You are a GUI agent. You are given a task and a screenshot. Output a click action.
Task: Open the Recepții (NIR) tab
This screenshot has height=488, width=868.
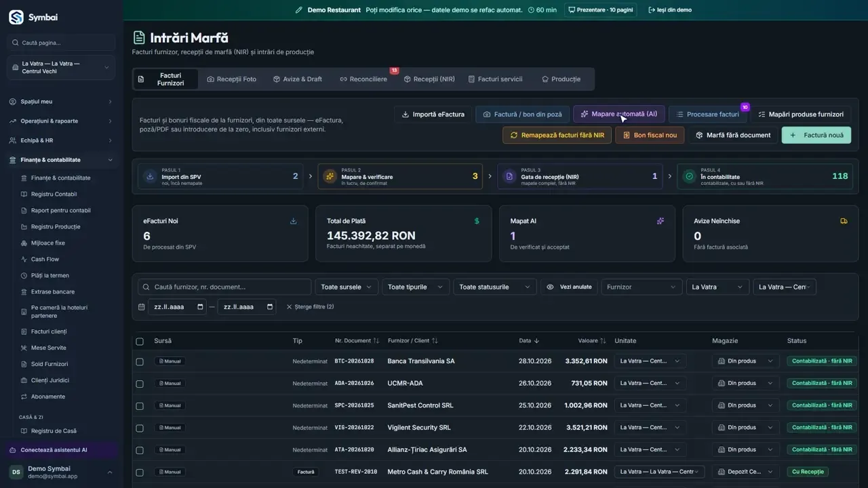click(x=429, y=79)
